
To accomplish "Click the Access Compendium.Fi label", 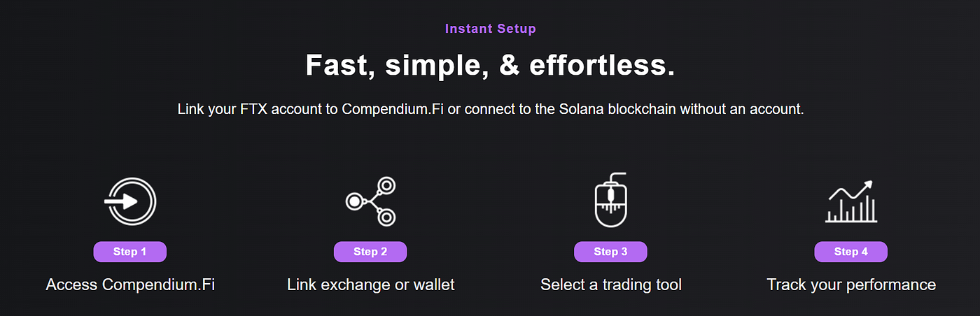I will (130, 285).
